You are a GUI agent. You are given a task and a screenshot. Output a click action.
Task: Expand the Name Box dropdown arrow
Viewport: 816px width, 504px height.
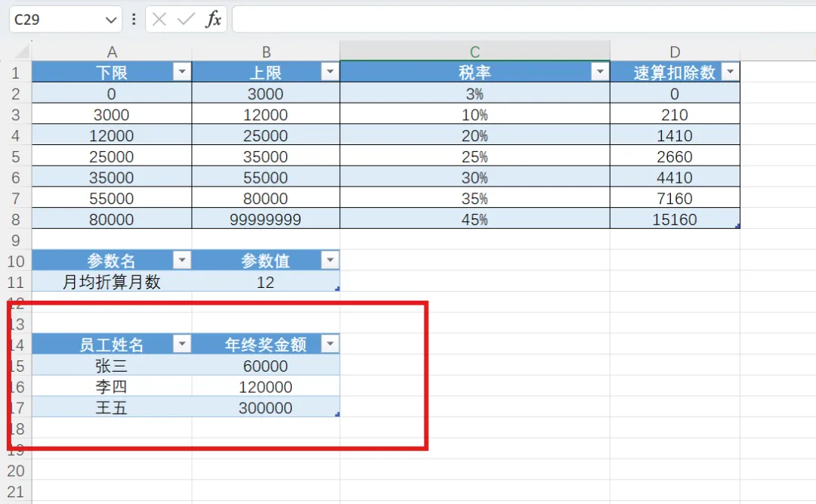point(110,20)
